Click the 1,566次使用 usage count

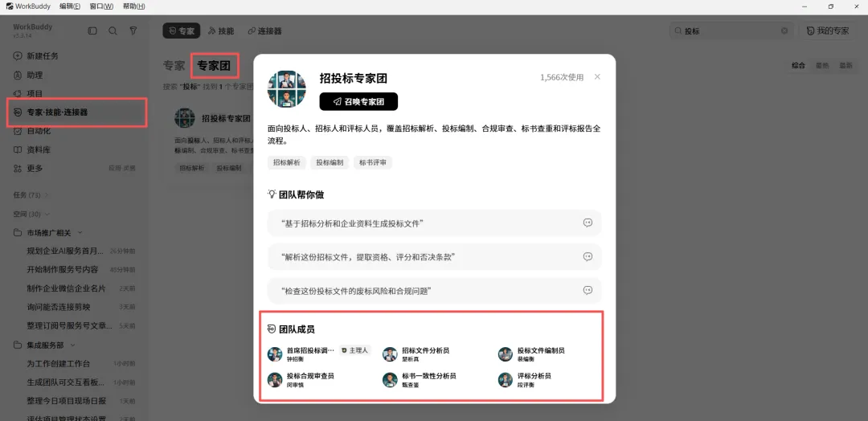pos(562,77)
